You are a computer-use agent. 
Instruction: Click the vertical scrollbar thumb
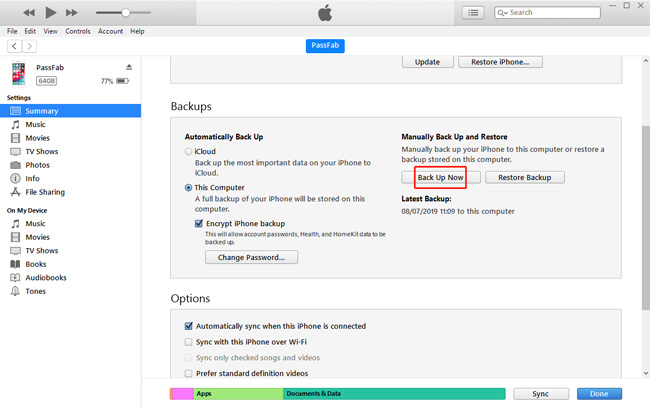click(x=645, y=218)
